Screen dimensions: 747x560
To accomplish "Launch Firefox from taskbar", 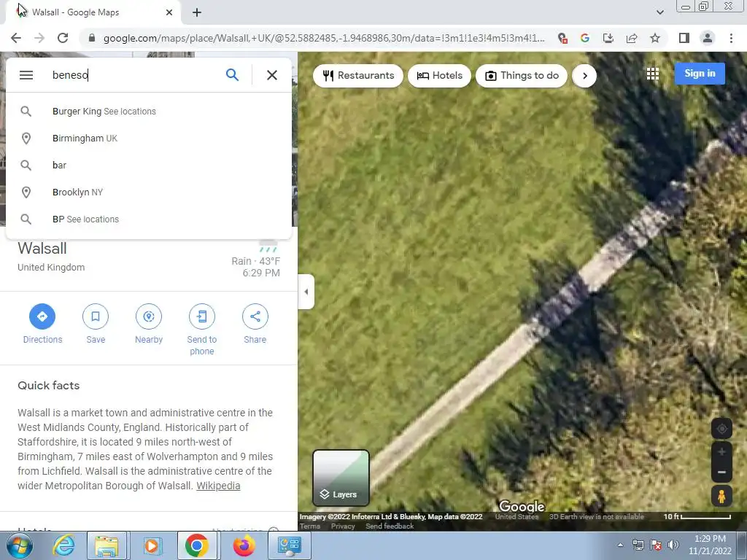I will [244, 545].
